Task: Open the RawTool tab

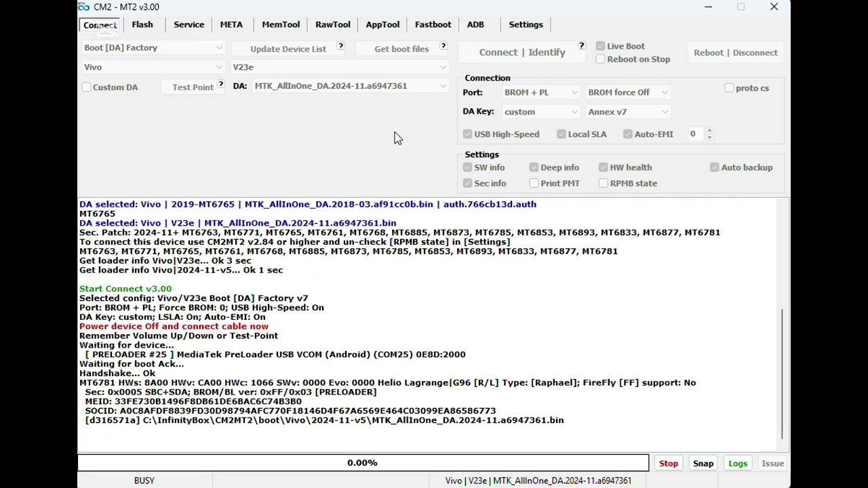Action: 333,24
